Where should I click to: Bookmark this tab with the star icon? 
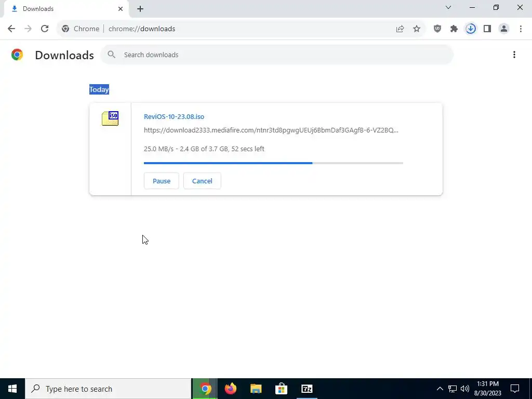point(417,29)
